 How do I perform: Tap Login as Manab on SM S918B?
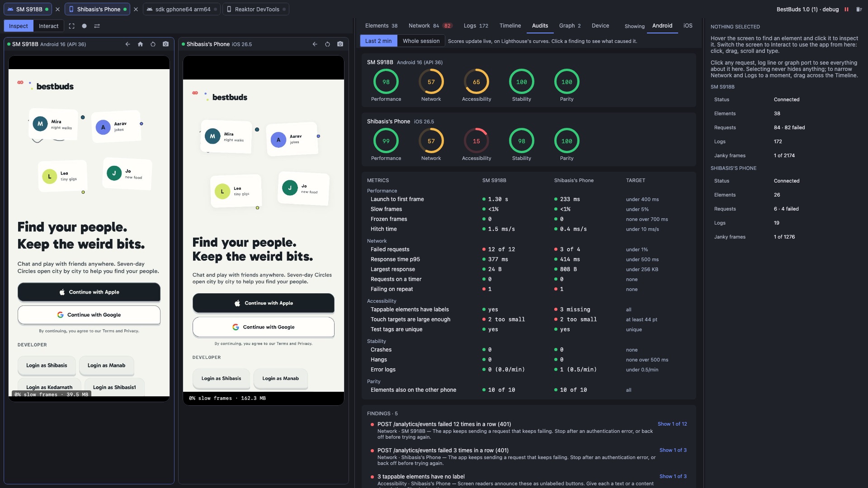(106, 366)
